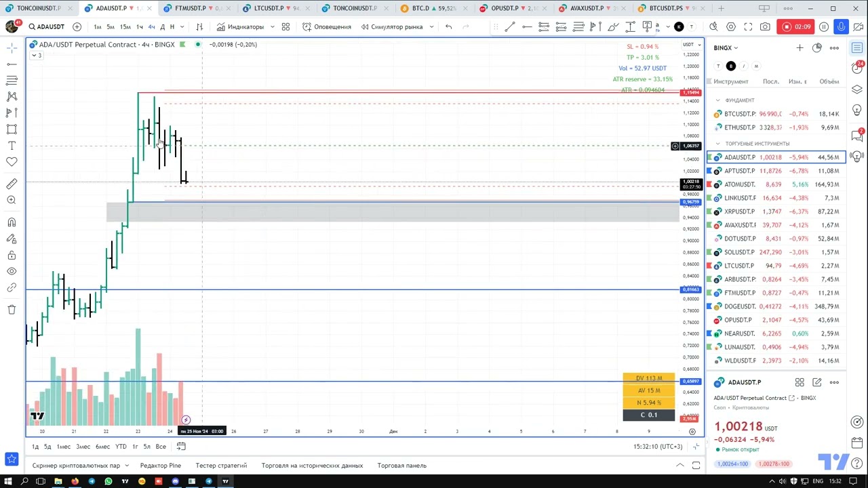Open the text annotation tool
The height and width of the screenshot is (488, 868).
(12, 146)
